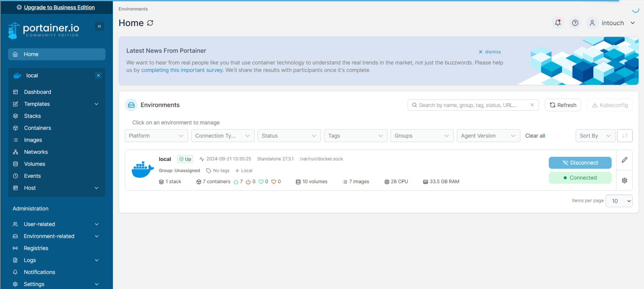Screen dimensions: 644x289
Task: Open the help question mark icon
Action: point(575,23)
